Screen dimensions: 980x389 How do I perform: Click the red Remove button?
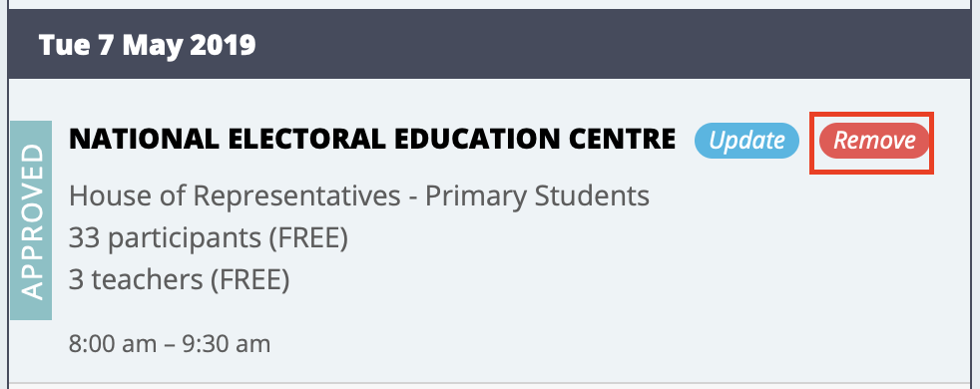tap(874, 141)
